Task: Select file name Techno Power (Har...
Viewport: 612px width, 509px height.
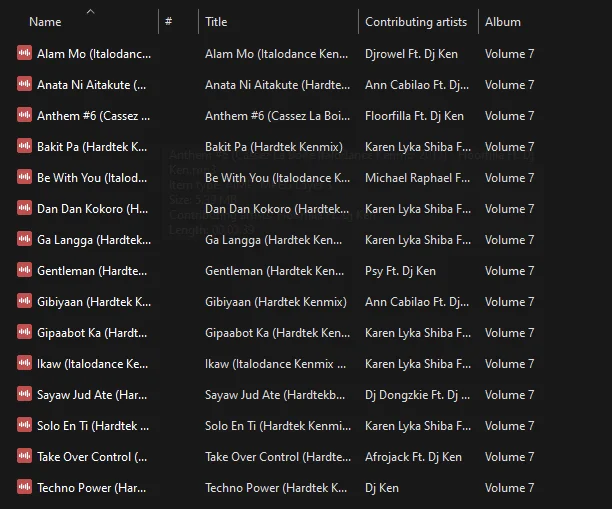Action: coord(91,488)
